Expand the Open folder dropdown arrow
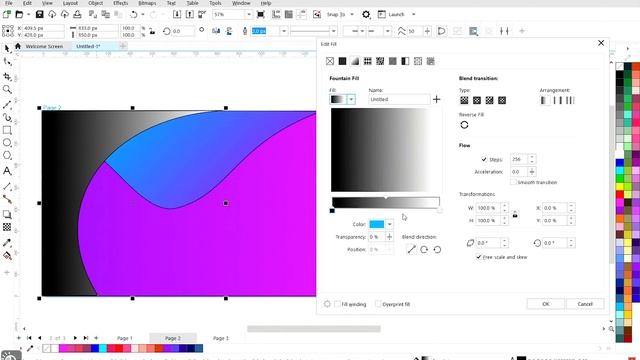 click(29, 14)
